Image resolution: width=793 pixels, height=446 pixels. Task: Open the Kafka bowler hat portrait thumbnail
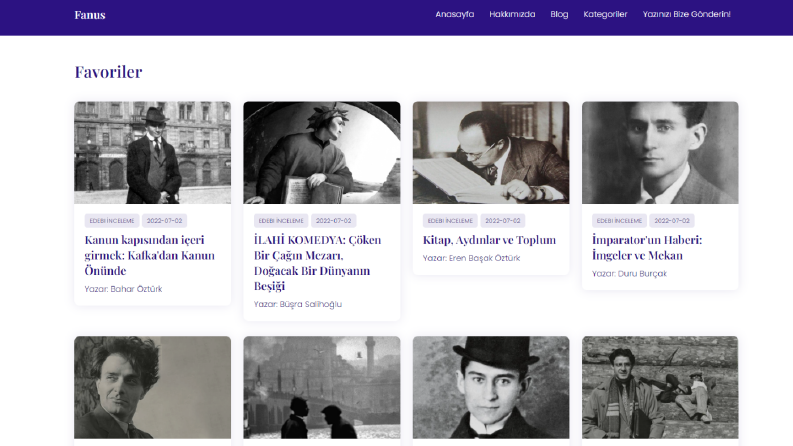coord(491,387)
